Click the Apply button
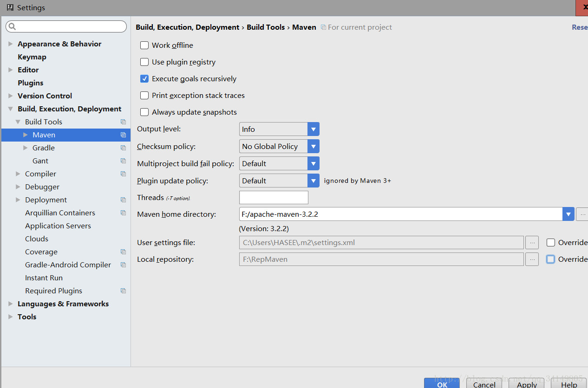This screenshot has height=388, width=588. [x=527, y=383]
